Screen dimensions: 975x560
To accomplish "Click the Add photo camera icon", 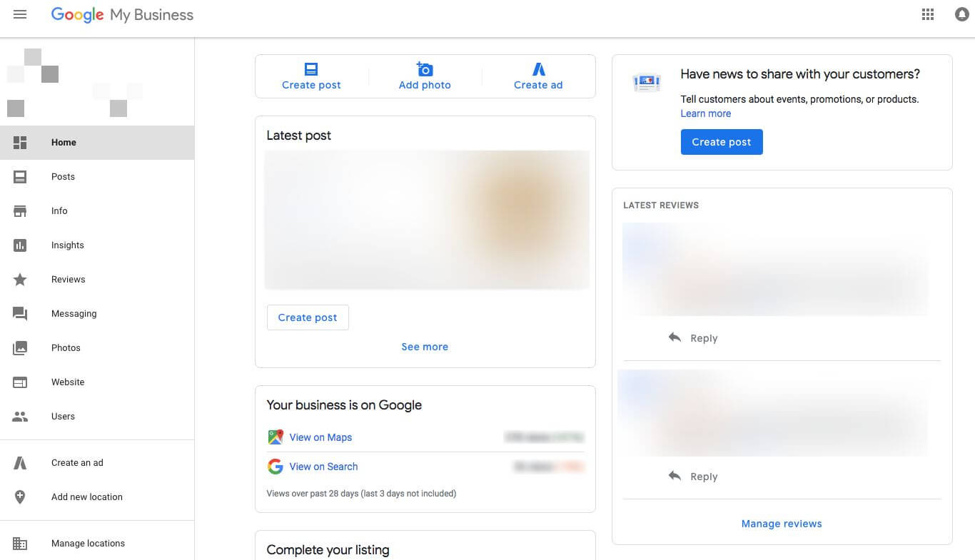I will click(x=425, y=69).
